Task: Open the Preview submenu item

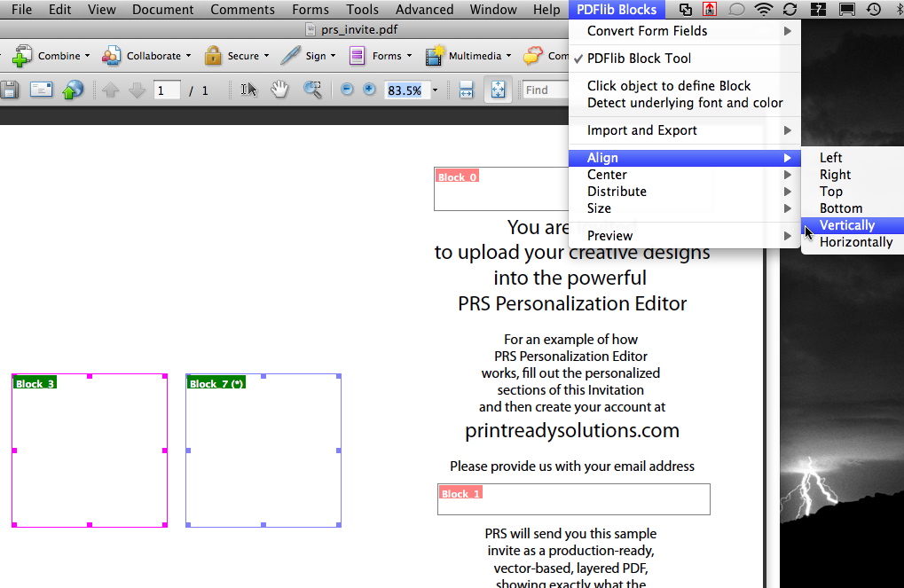Action: coord(685,236)
